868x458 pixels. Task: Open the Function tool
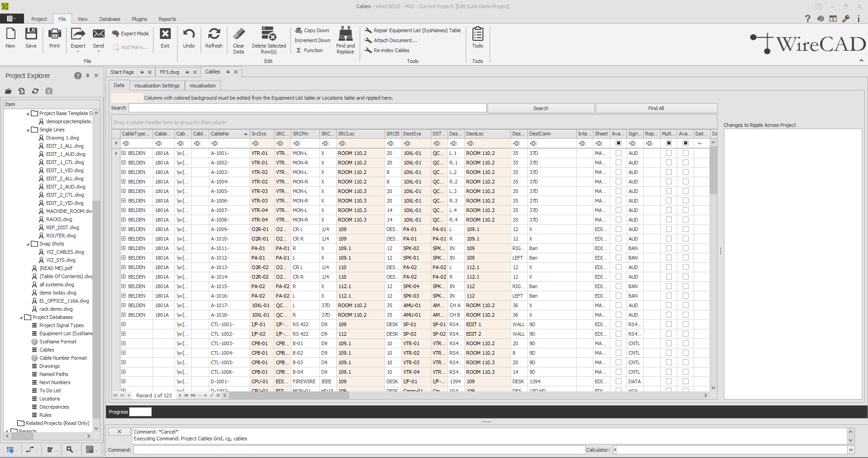pos(309,50)
